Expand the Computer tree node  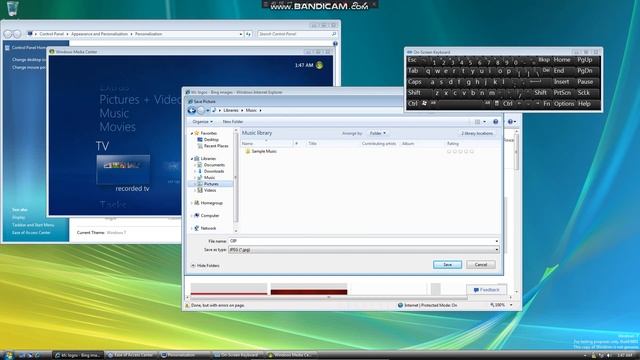(192, 216)
